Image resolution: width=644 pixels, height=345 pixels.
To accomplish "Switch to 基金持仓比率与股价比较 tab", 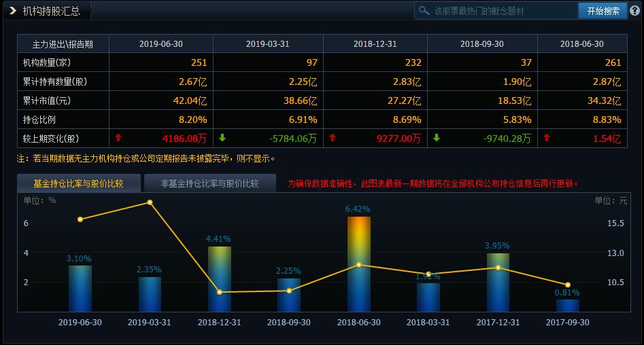I will tap(78, 183).
